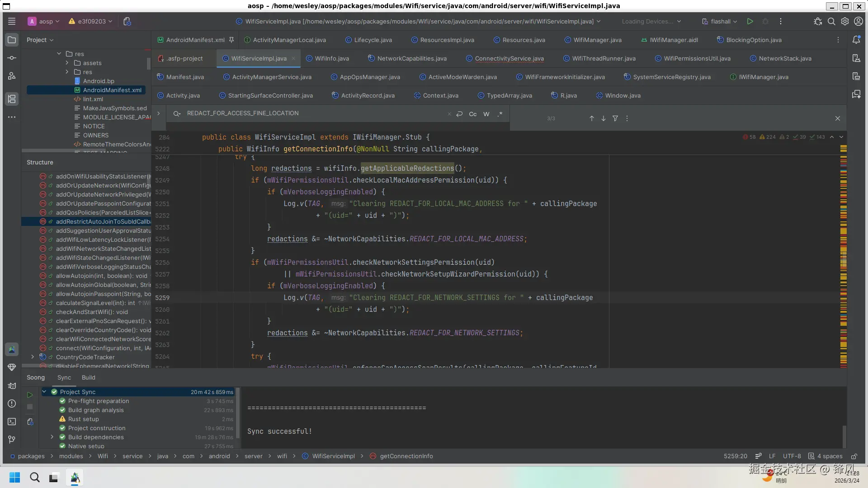The height and width of the screenshot is (488, 868).
Task: Toggle Regex search option
Action: [x=500, y=114]
